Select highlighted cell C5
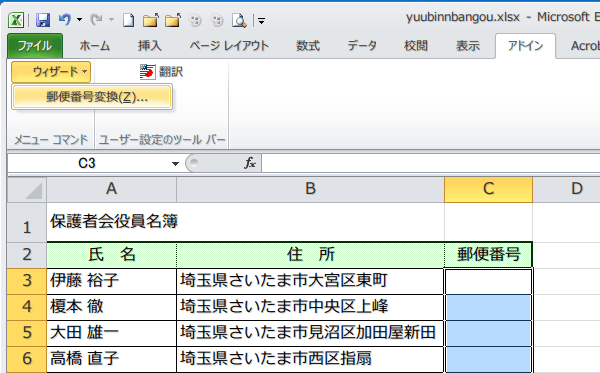 click(488, 333)
